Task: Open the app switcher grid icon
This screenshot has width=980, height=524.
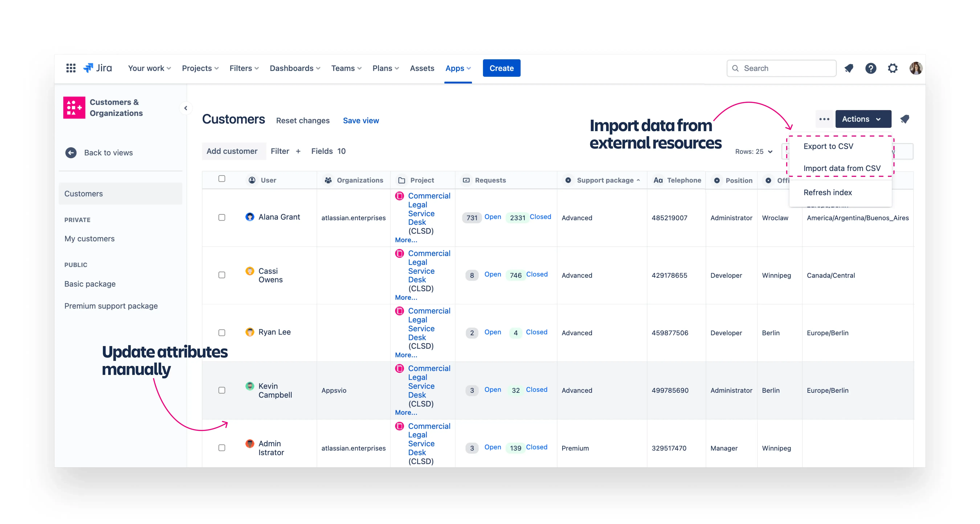Action: coord(71,68)
